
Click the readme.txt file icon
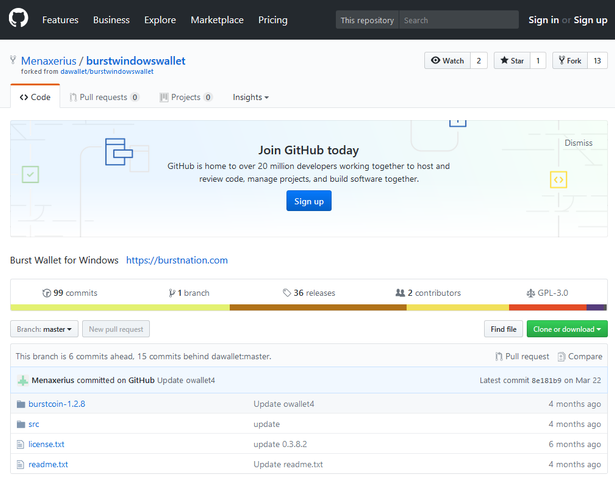click(20, 464)
